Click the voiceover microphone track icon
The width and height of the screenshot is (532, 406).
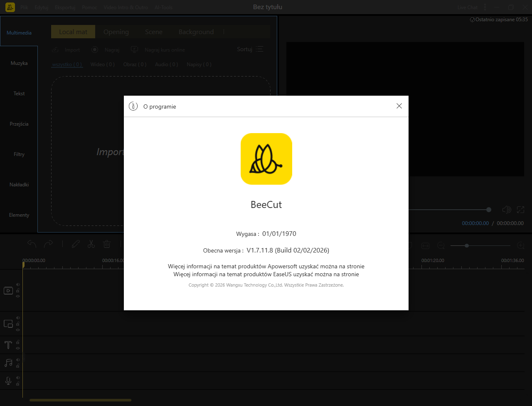8,381
